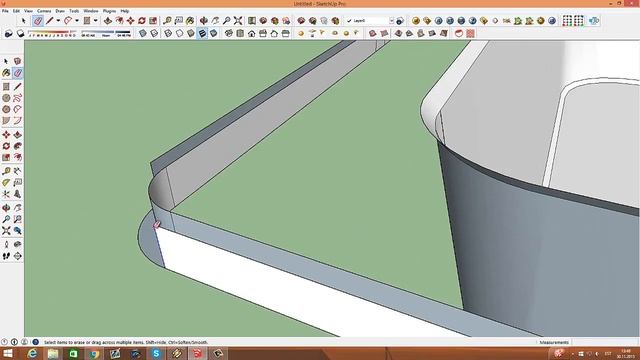Choose Offset tool in left palette
Viewport: 640px width, 360px height.
[18, 158]
